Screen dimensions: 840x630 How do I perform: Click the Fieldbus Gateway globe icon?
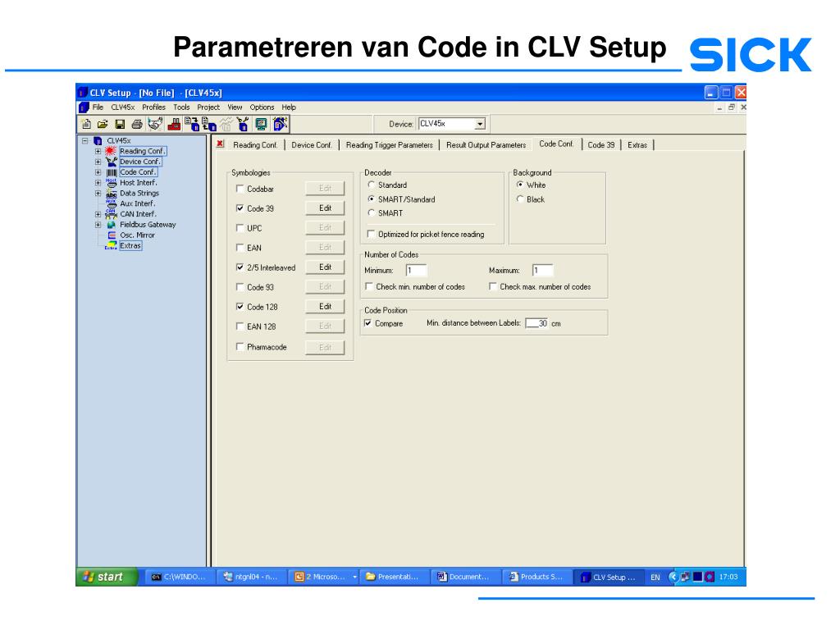click(x=112, y=225)
